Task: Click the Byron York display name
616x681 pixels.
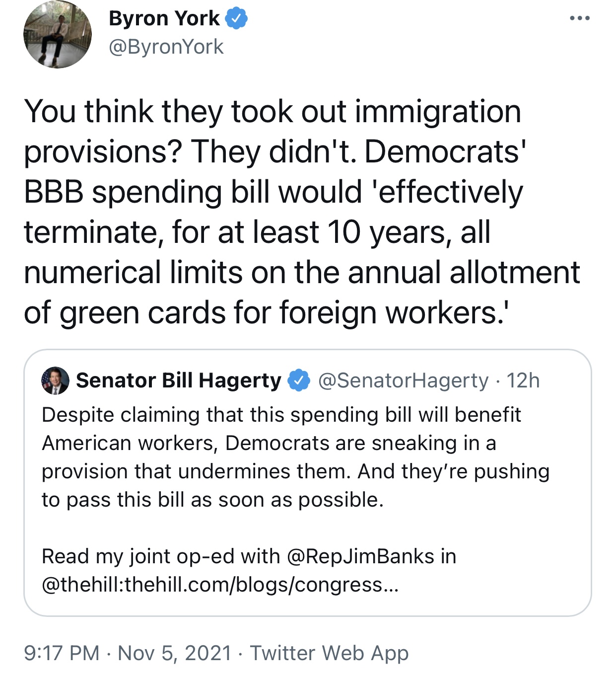Action: [164, 18]
